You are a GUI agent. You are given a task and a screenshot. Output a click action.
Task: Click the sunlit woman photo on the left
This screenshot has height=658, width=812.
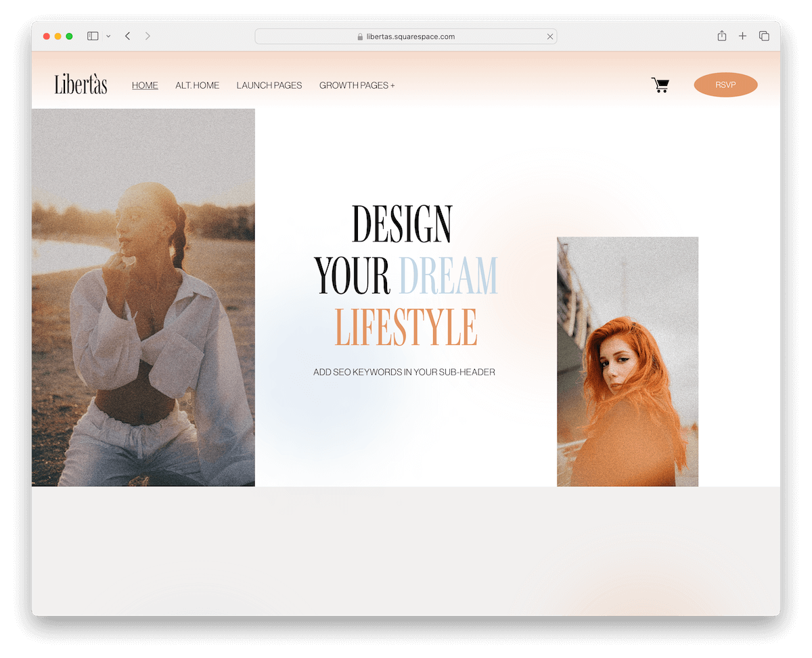(x=143, y=298)
